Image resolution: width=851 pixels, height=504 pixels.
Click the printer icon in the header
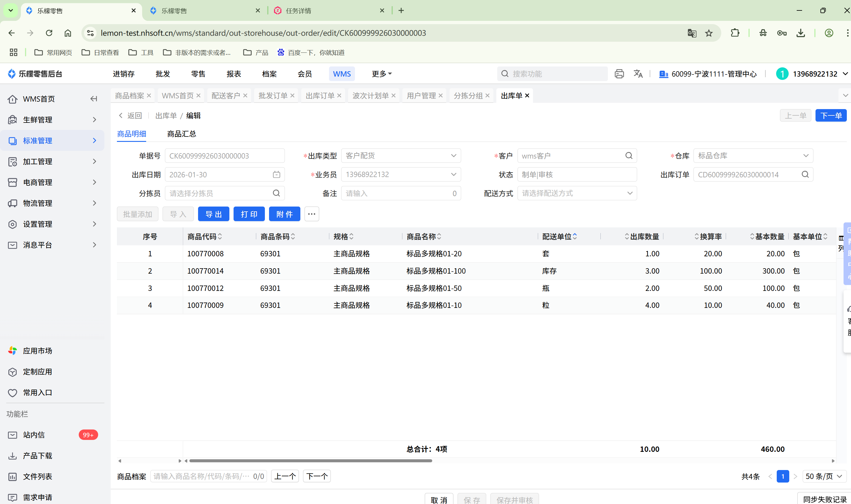pos(619,74)
